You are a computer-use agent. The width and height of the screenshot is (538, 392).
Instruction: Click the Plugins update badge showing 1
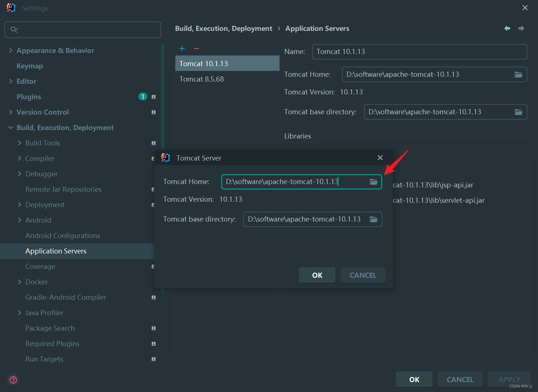[x=143, y=97]
